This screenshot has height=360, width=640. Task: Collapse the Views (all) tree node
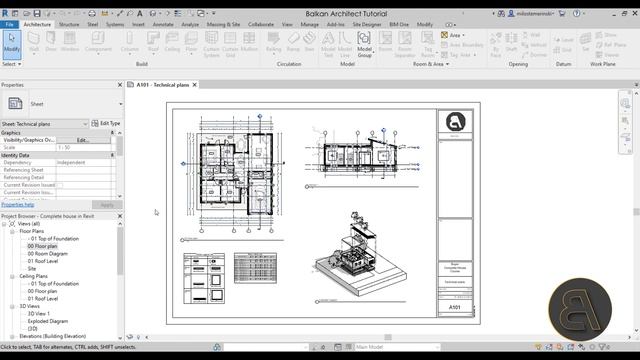coord(4,224)
